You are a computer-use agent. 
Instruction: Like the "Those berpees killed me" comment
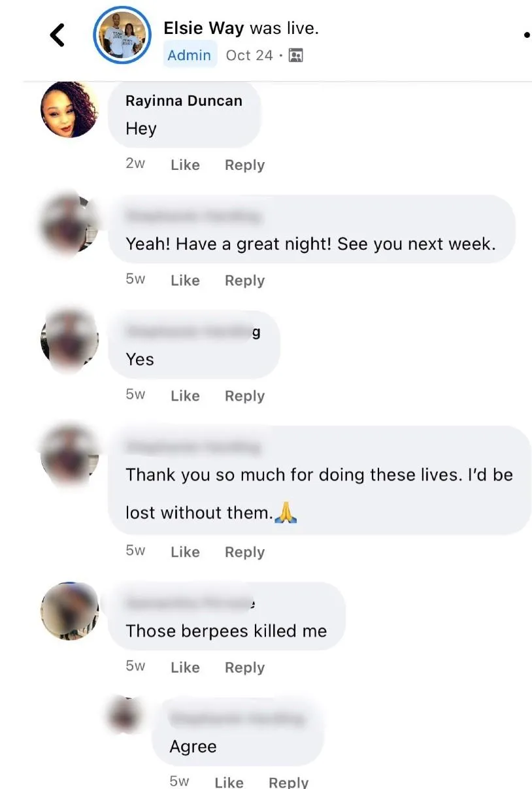185,667
